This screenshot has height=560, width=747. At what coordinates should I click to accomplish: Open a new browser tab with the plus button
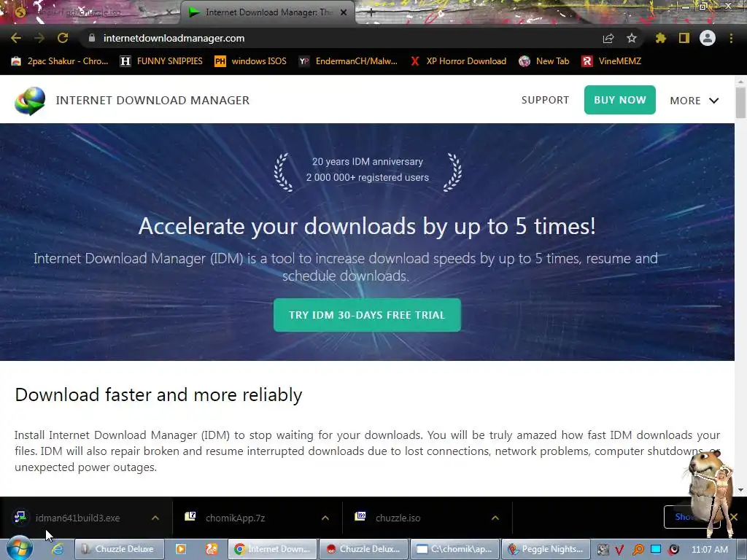371,12
